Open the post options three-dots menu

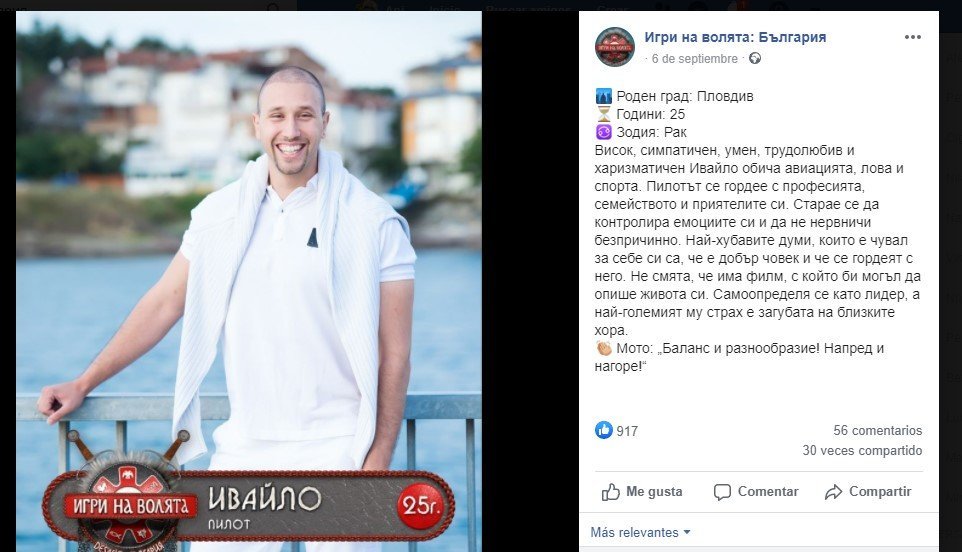[912, 37]
